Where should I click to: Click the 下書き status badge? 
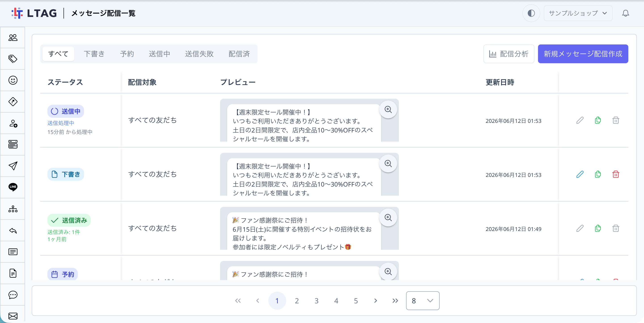[x=66, y=174]
